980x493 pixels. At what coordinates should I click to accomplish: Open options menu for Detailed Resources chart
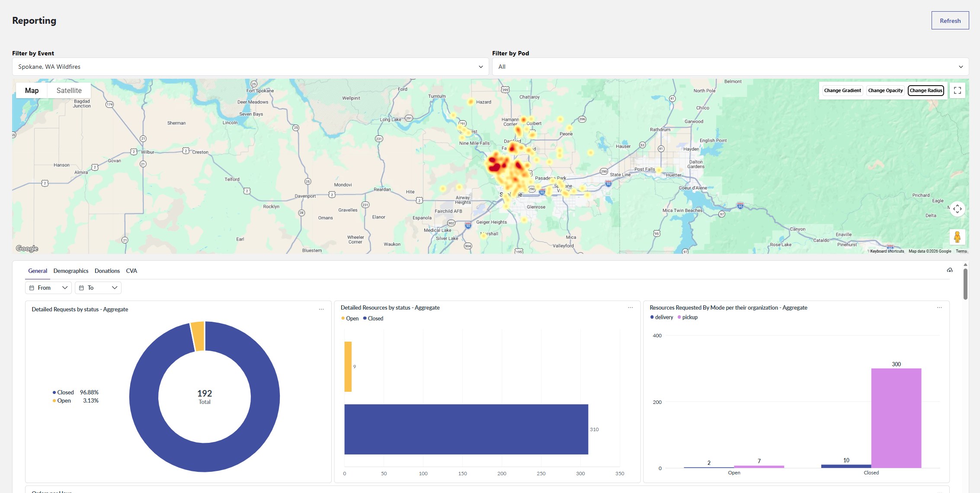pos(630,307)
